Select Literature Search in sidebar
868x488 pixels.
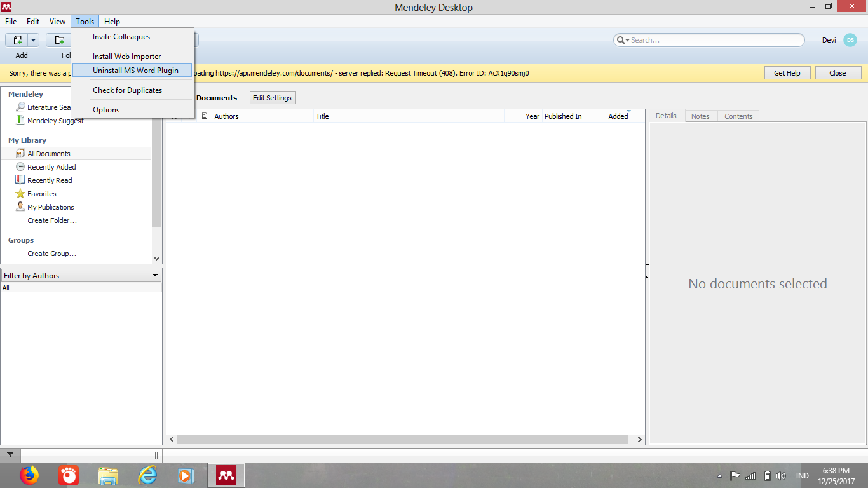tap(49, 107)
